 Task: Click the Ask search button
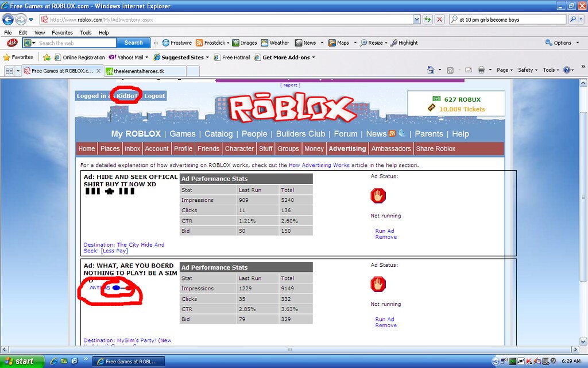click(133, 43)
